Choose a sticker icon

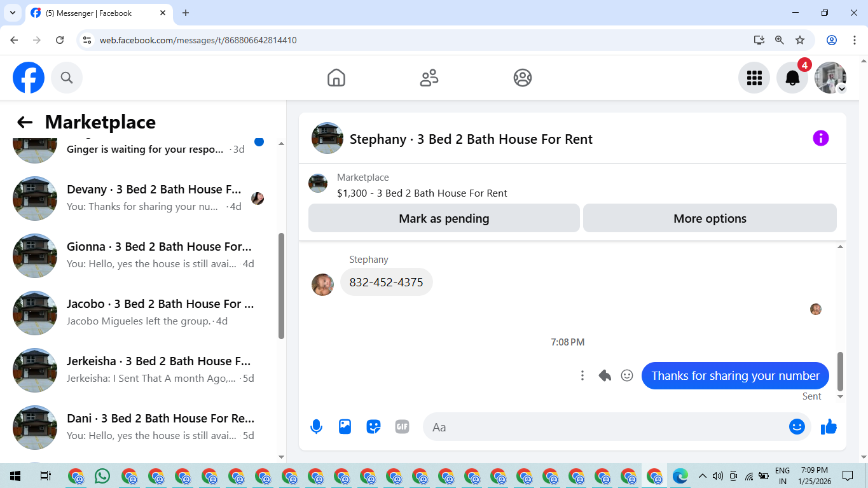tap(373, 427)
